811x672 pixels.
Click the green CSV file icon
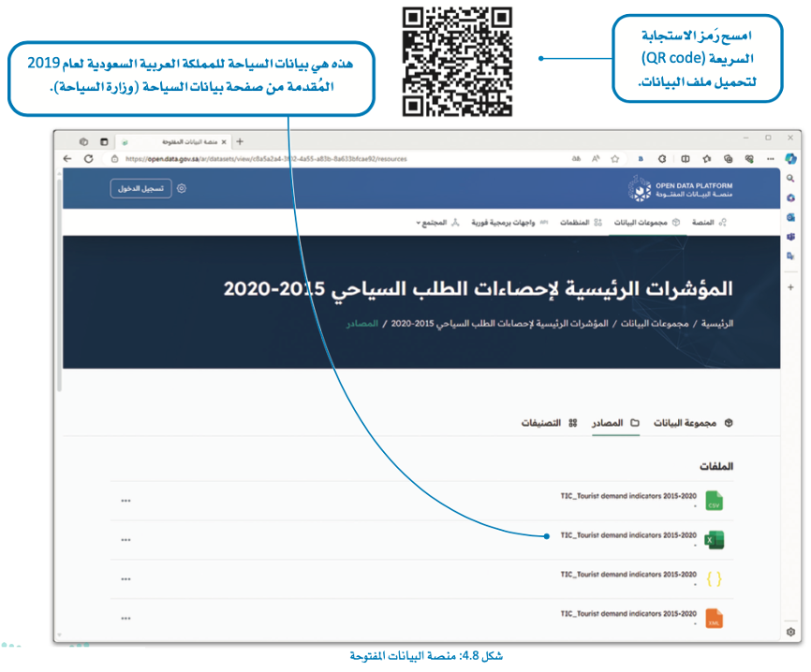715,501
